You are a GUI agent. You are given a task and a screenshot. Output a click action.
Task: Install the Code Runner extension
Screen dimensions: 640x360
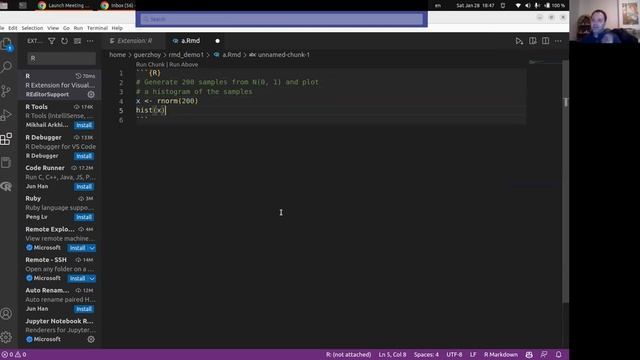click(84, 187)
